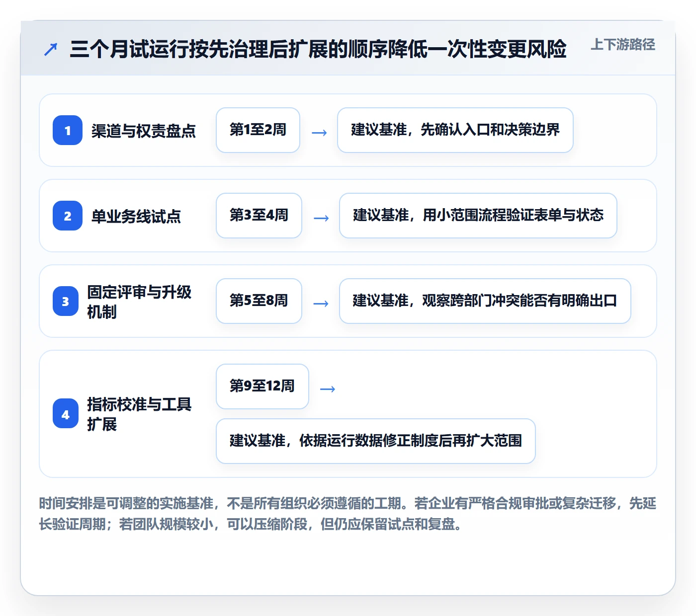Click the diagonal arrow icon beside the title
The image size is (696, 616).
pyautogui.click(x=51, y=49)
